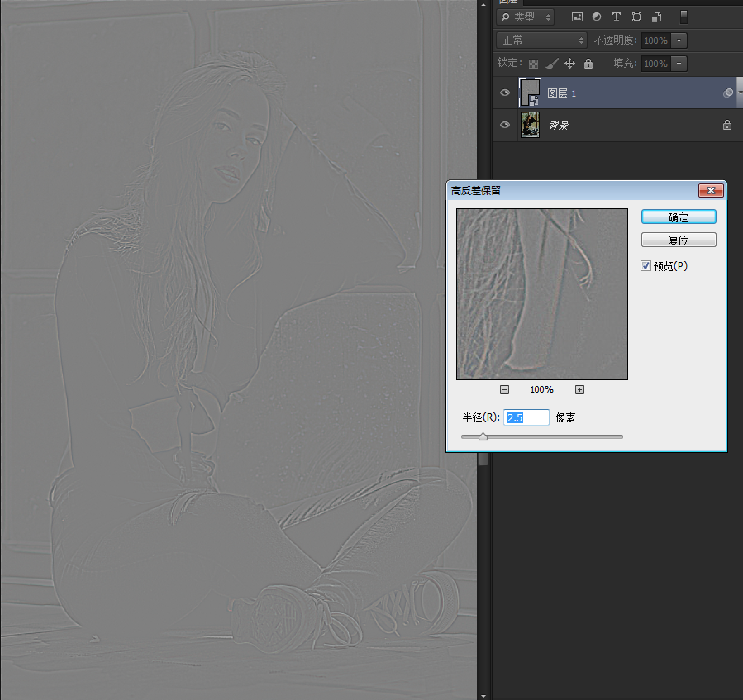Hide the 背景 layer using its eye icon

505,126
